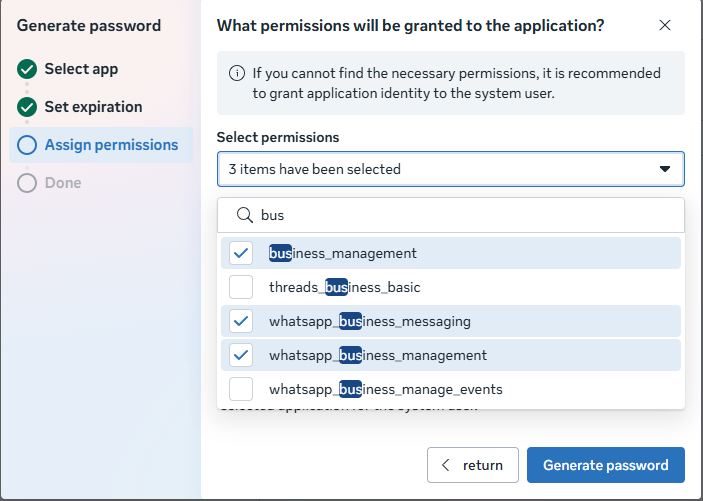Go to the Select app step
Viewport: 703px width, 501px height.
pyautogui.click(x=81, y=69)
